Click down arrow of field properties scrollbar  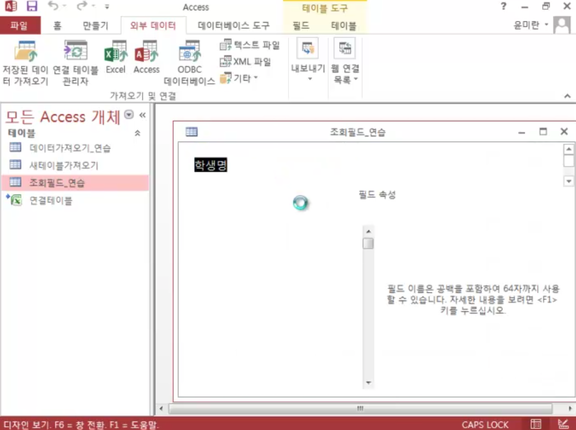pyautogui.click(x=368, y=383)
